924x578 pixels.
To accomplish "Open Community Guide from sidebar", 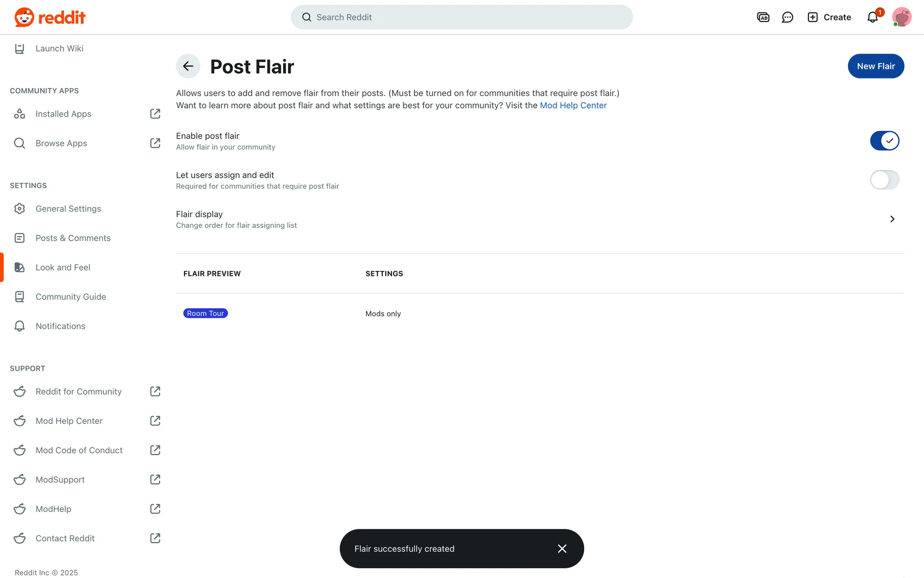I will (70, 297).
